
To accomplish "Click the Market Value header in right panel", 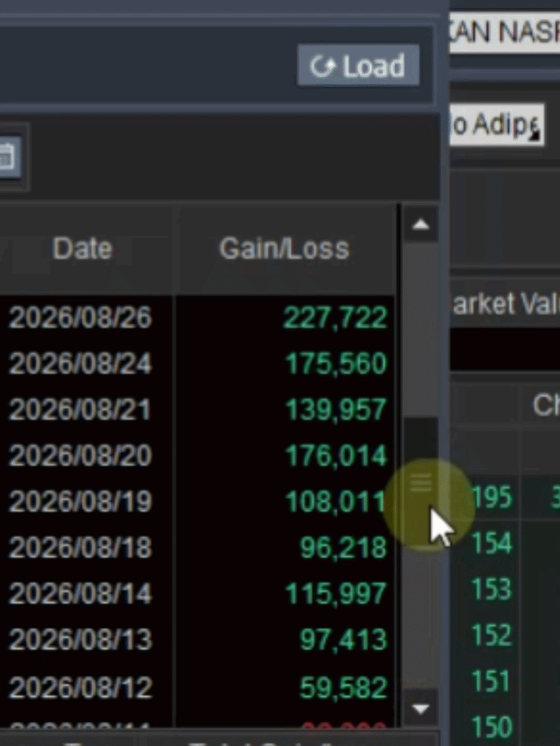I will 505,304.
